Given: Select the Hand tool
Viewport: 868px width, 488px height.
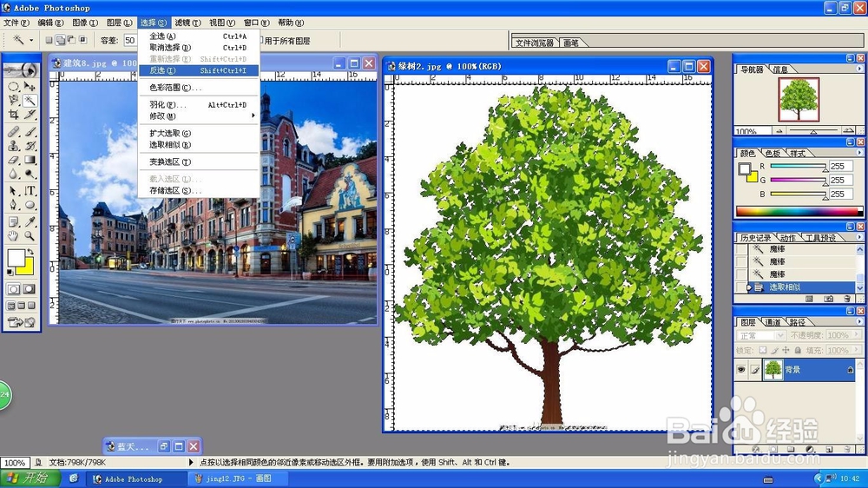Looking at the screenshot, I should tap(13, 235).
